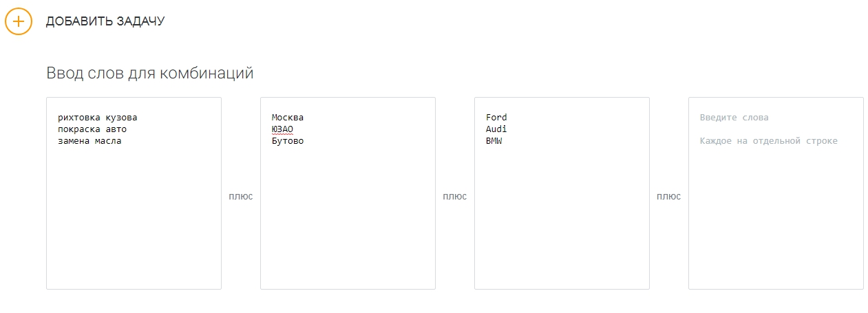The image size is (868, 313).
Task: Click blank space below "Бутово" in second box
Action: 348,220
